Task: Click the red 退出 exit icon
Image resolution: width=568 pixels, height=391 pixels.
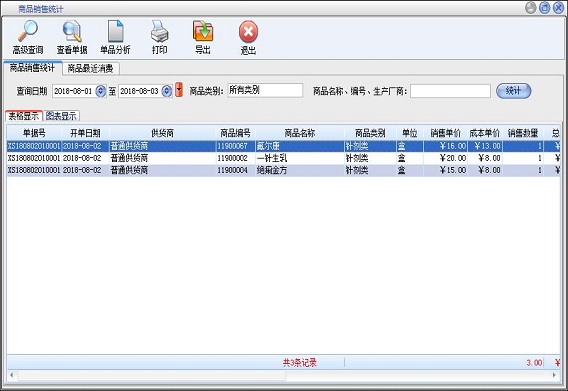Action: (x=248, y=32)
